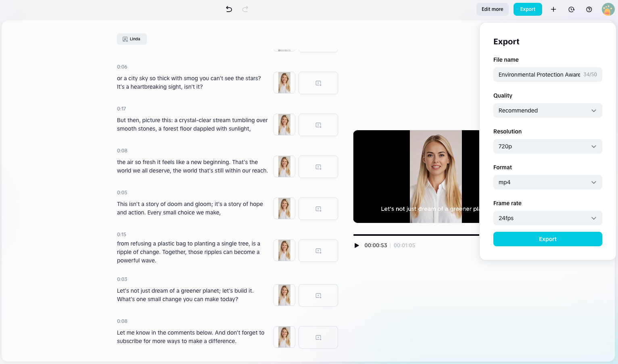Select avatar thumbnail for 'Let me know' scene
This screenshot has height=364, width=618.
point(284,337)
